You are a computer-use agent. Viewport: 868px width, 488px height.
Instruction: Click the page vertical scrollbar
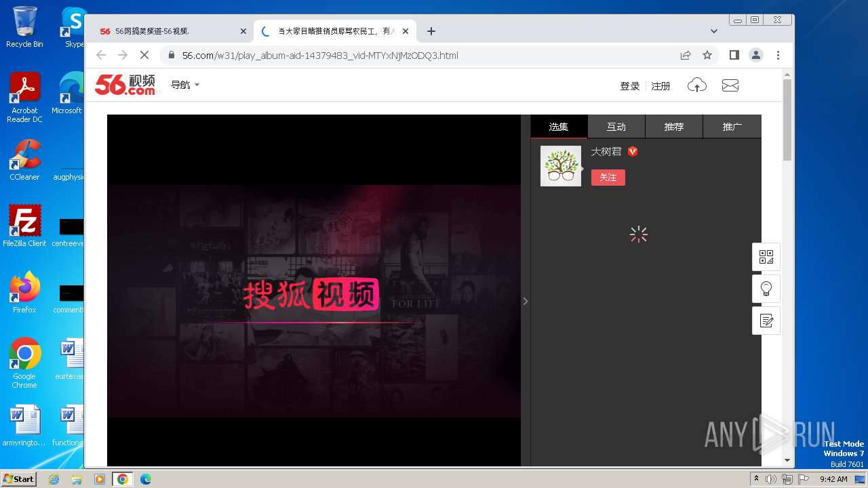click(787, 119)
